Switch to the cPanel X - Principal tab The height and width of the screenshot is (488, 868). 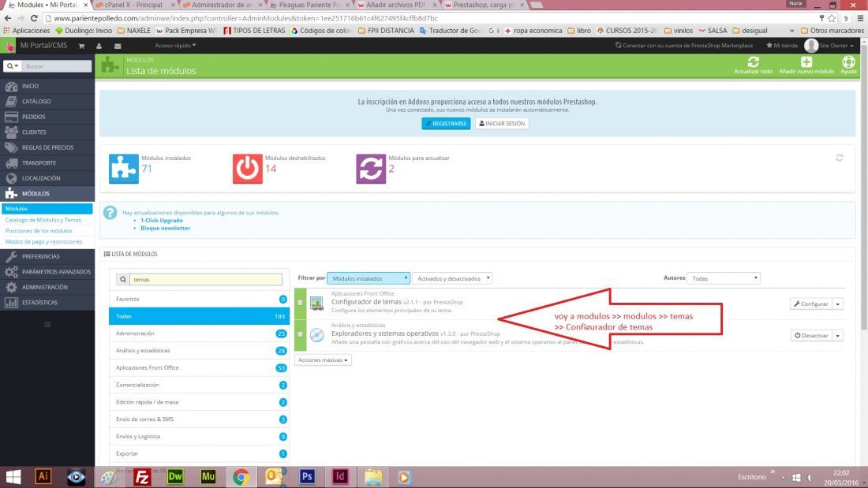pos(134,5)
